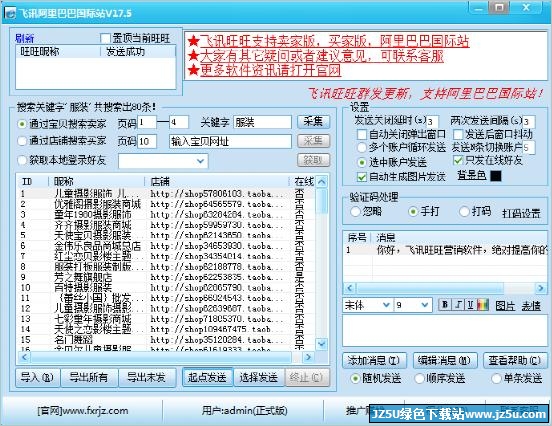
Task: Open link 飞讯旺旺支持卖家版 announcement
Action: click(x=334, y=41)
